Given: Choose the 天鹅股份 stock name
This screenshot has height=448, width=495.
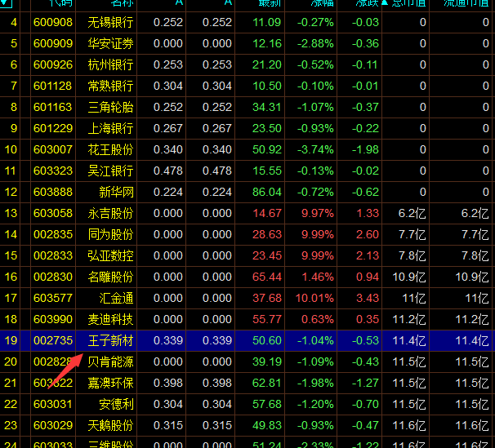Looking at the screenshot, I should point(110,426).
